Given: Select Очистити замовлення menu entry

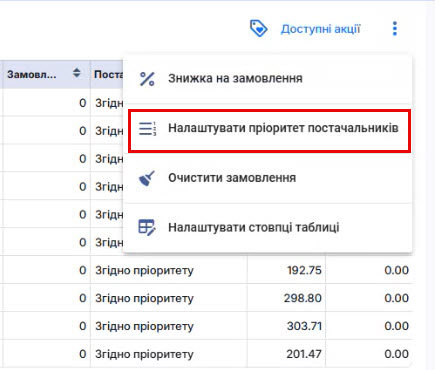Looking at the screenshot, I should 268,178.
